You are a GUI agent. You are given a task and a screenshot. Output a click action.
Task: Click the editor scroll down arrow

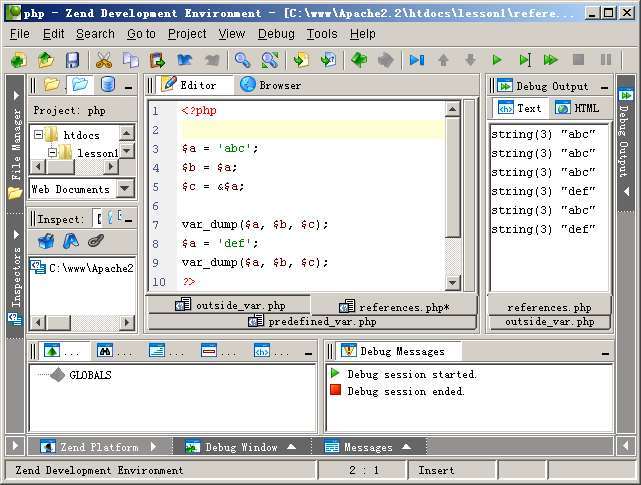[452, 283]
